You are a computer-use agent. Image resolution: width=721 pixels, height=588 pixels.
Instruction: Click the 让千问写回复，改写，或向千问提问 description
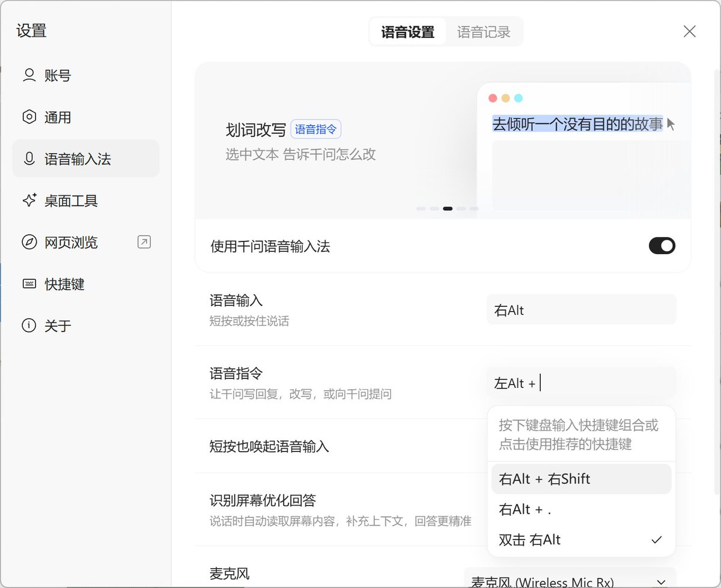(x=300, y=394)
